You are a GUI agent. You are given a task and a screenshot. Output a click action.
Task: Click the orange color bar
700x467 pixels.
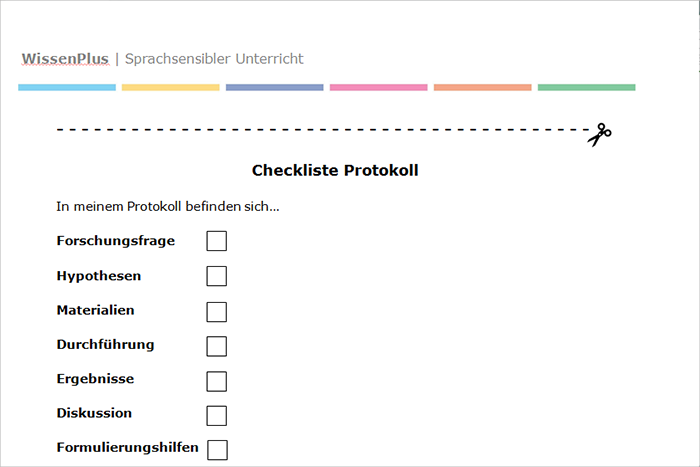pos(483,88)
